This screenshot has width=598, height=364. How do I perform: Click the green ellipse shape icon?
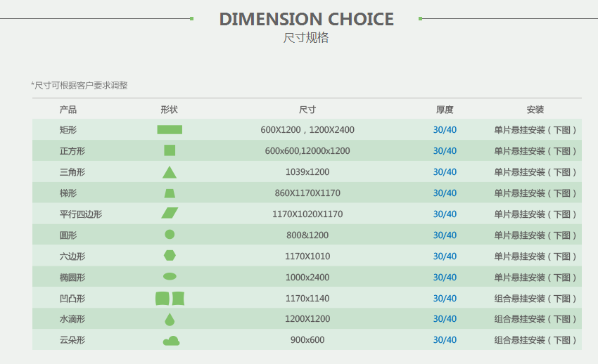click(x=170, y=277)
